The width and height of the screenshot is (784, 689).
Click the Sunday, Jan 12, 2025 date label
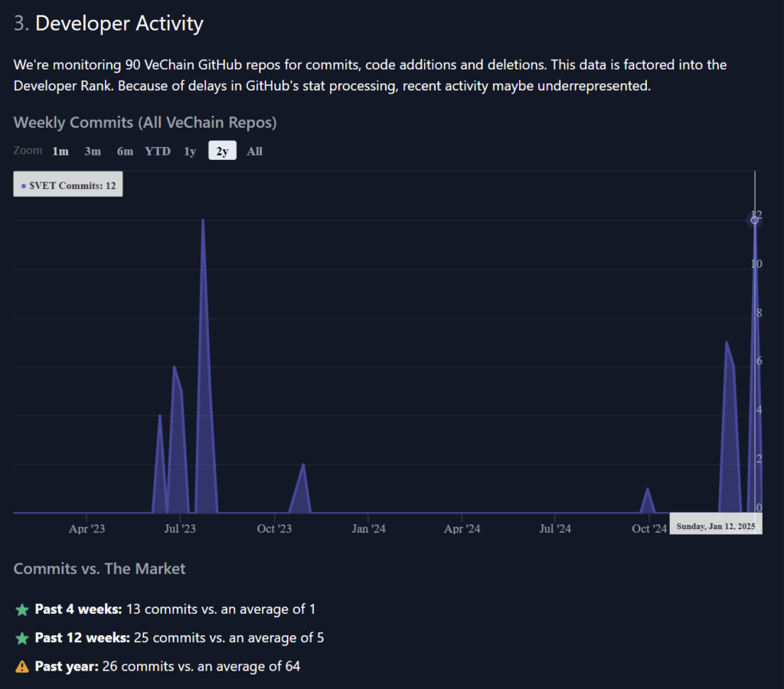tap(715, 526)
